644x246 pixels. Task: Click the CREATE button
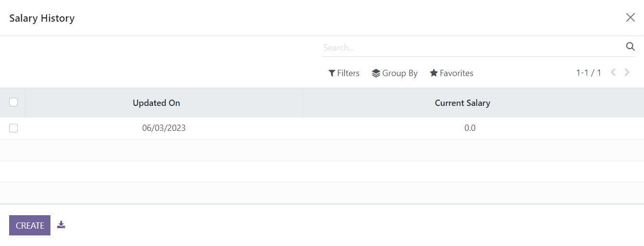tap(30, 225)
